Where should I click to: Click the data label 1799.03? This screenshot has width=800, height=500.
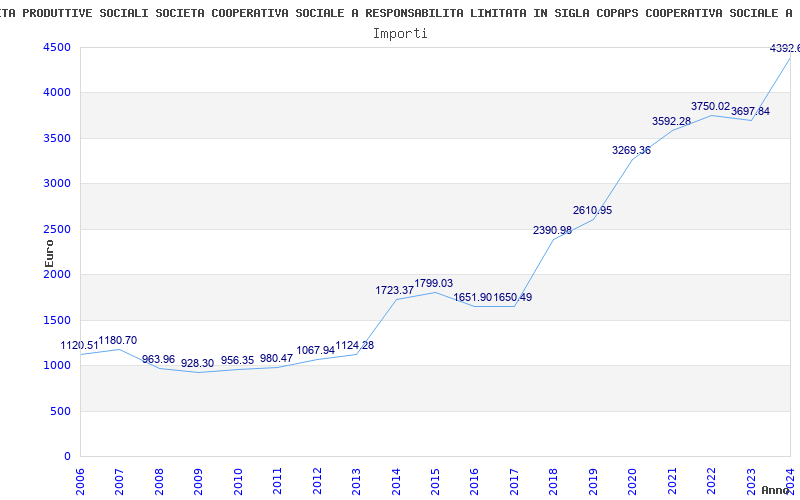coord(434,283)
